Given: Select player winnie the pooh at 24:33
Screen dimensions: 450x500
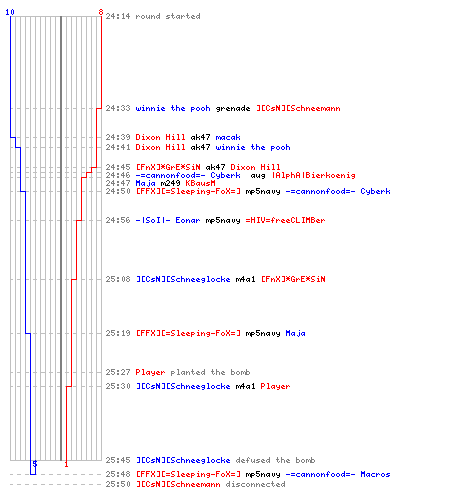Looking at the screenshot, I should [x=173, y=108].
